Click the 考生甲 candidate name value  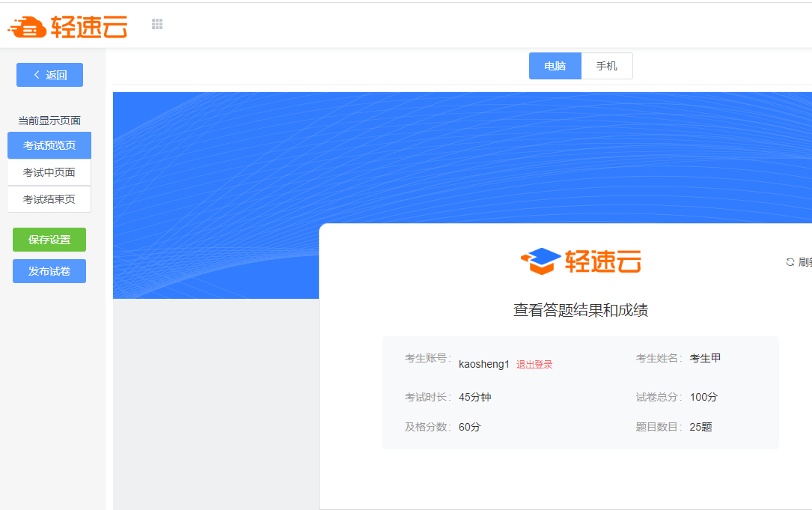(705, 358)
